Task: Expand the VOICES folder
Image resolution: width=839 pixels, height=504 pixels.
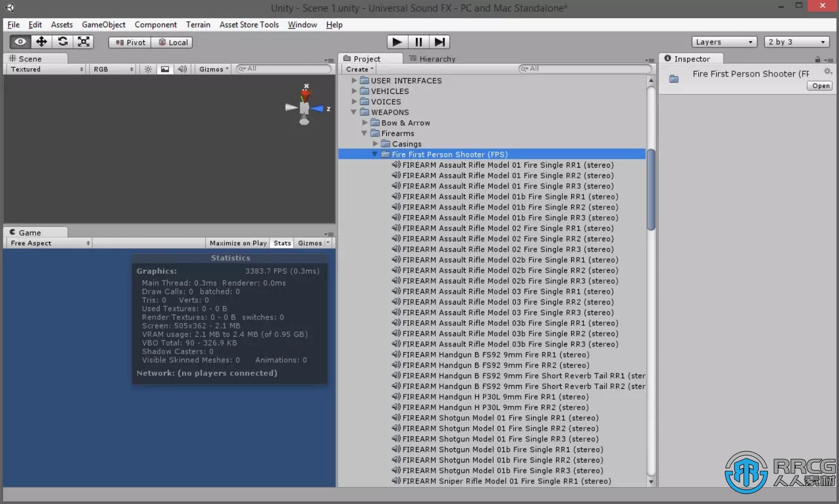Action: coord(354,102)
